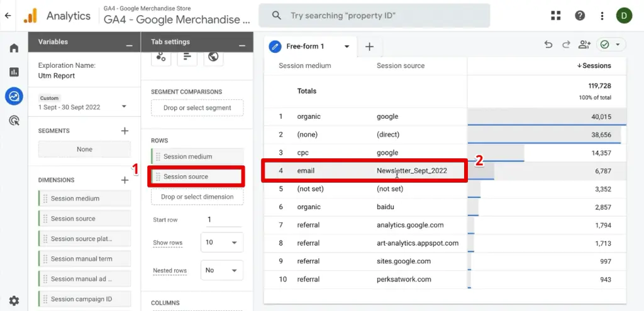This screenshot has width=644, height=311.
Task: Sort by the Sessions column header
Action: pos(594,66)
